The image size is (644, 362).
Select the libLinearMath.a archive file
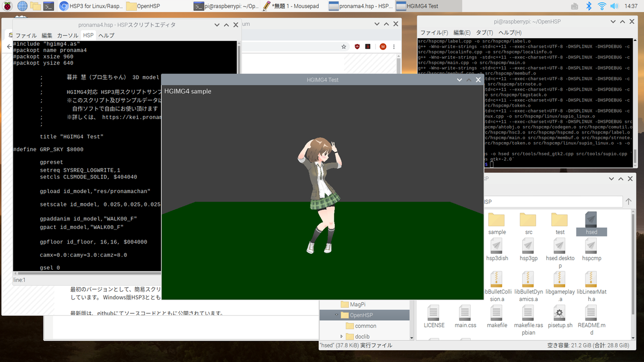click(591, 286)
